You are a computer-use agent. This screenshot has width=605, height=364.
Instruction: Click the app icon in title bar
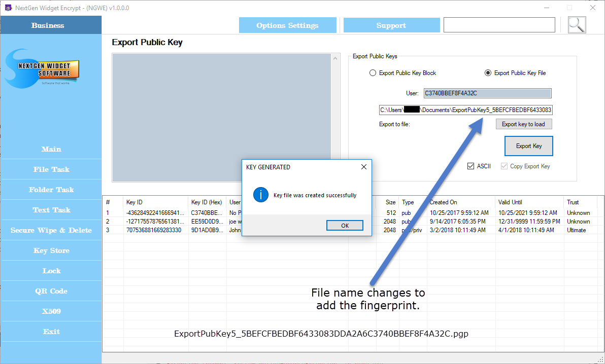coord(8,8)
